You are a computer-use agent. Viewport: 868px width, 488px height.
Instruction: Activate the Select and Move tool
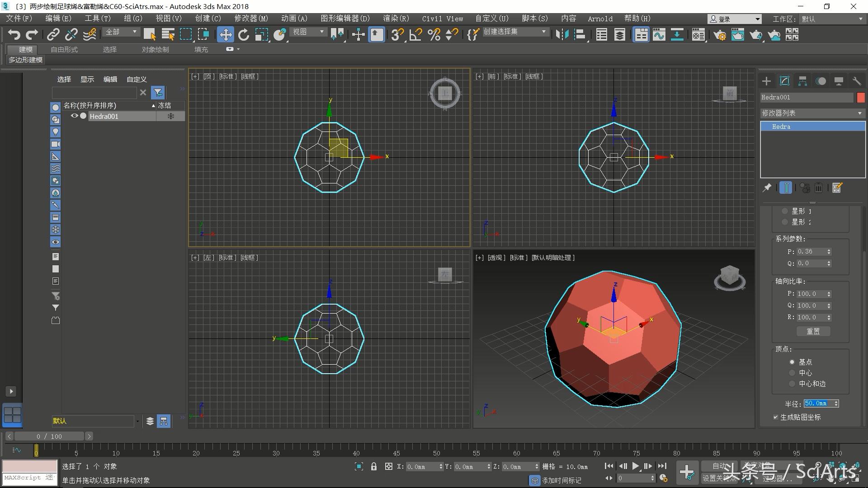point(226,34)
